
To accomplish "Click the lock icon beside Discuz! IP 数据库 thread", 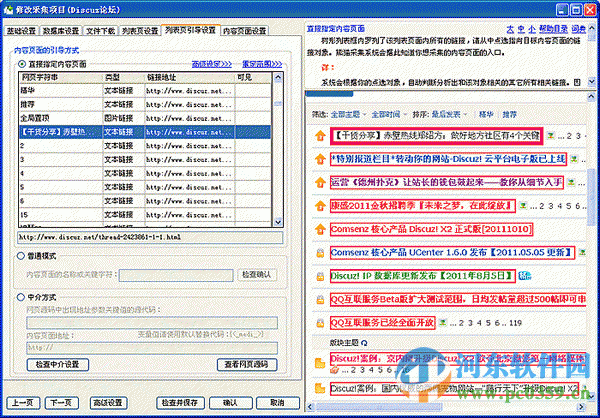I will tap(320, 276).
